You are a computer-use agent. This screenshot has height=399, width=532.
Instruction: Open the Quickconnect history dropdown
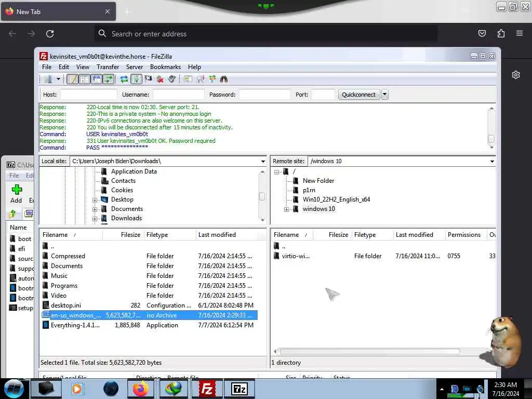coord(385,95)
